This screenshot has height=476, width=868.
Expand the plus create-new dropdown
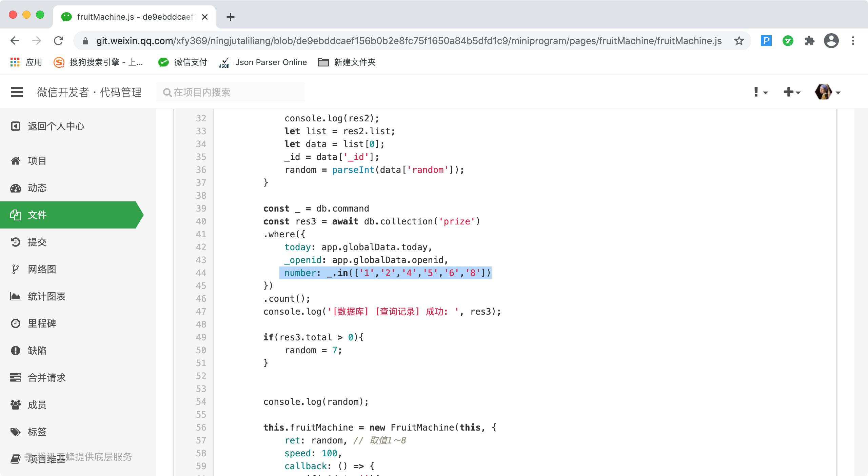(792, 92)
